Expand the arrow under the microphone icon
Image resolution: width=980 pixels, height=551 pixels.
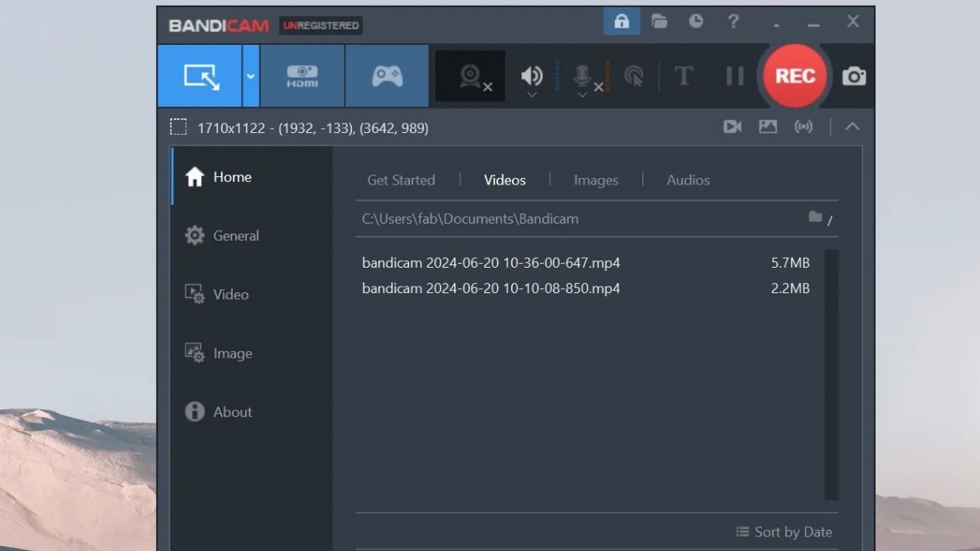[x=582, y=96]
